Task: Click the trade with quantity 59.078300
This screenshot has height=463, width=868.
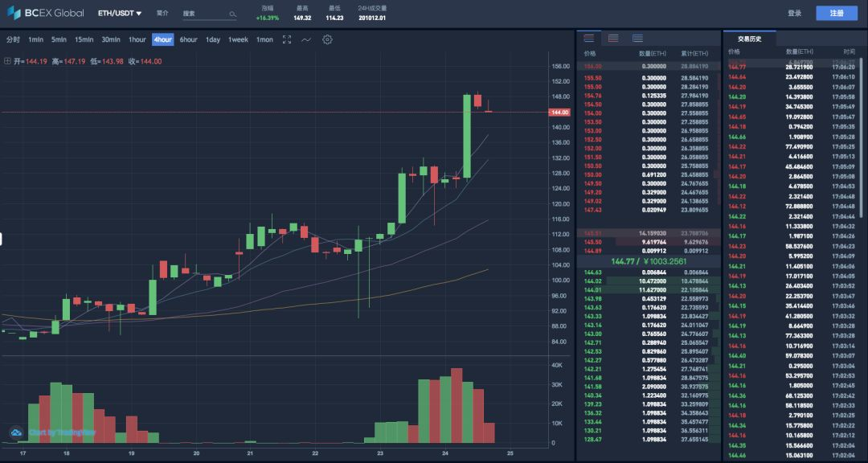Action: [792, 355]
